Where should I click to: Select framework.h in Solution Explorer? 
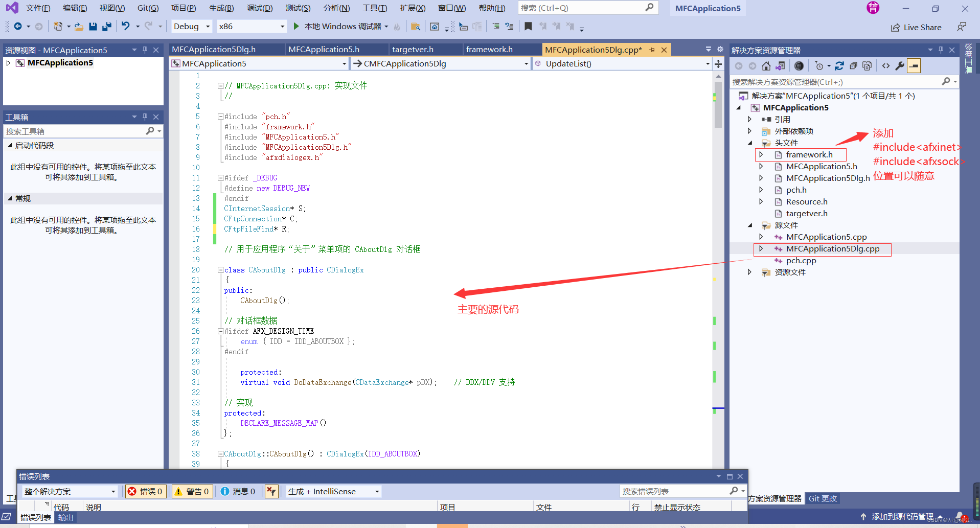809,154
